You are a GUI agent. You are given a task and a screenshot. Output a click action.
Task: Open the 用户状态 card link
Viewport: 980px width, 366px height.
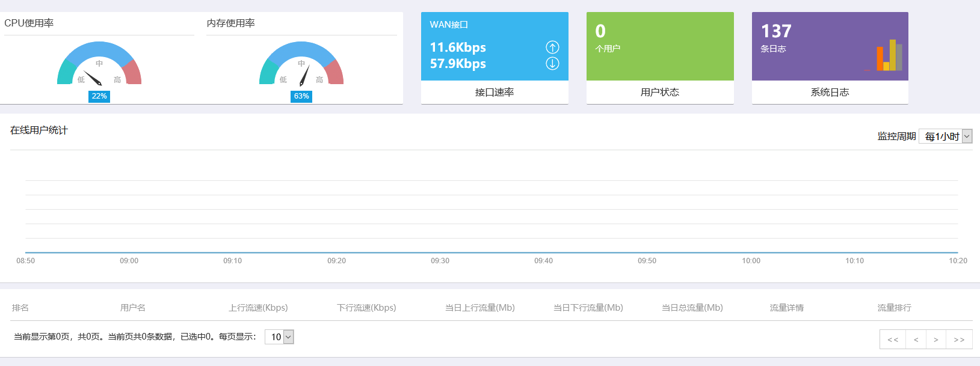pyautogui.click(x=660, y=92)
